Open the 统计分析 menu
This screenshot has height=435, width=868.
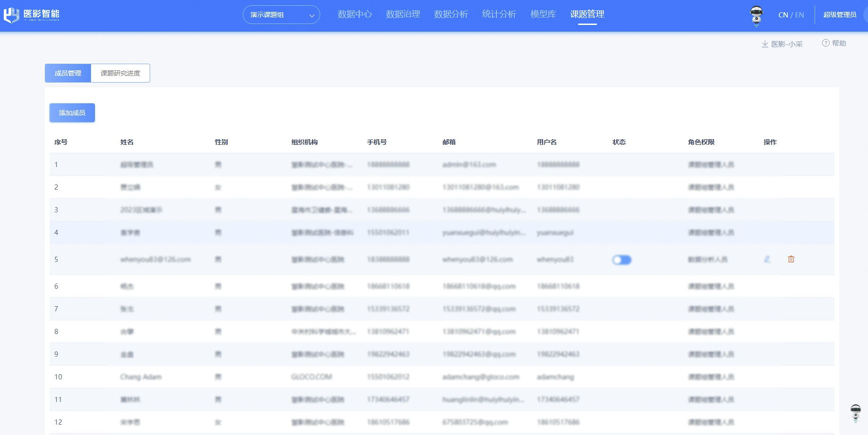click(x=499, y=14)
